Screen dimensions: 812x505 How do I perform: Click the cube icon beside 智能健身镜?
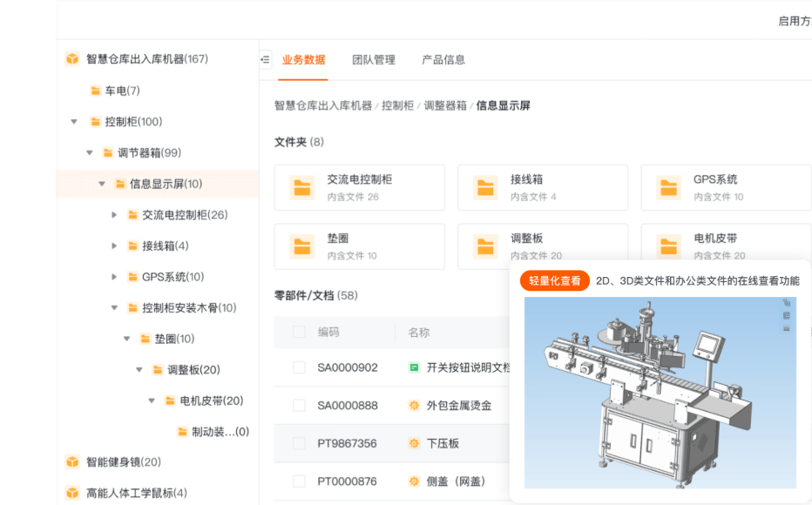click(72, 461)
